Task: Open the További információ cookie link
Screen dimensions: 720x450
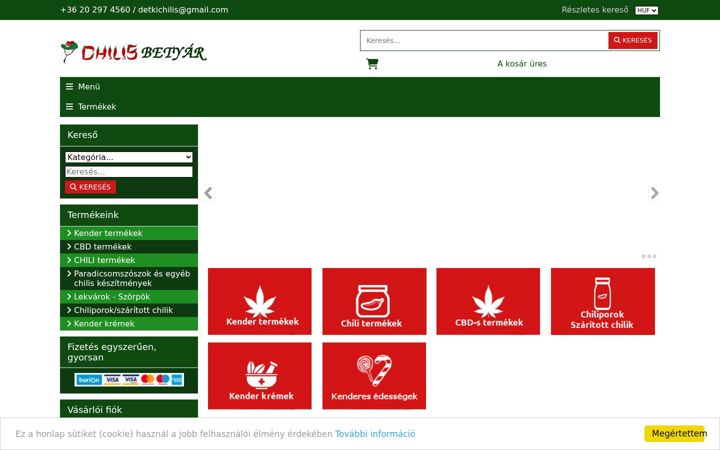Action: click(375, 434)
